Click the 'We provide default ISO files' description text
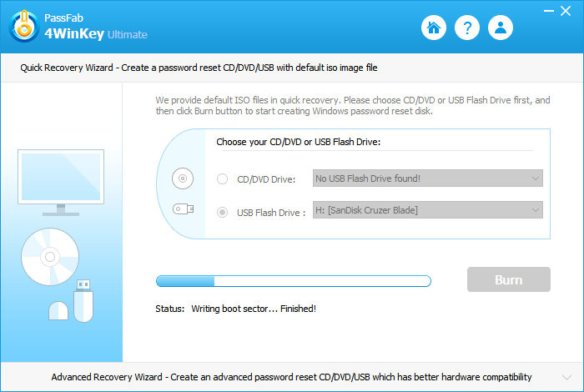 click(353, 105)
